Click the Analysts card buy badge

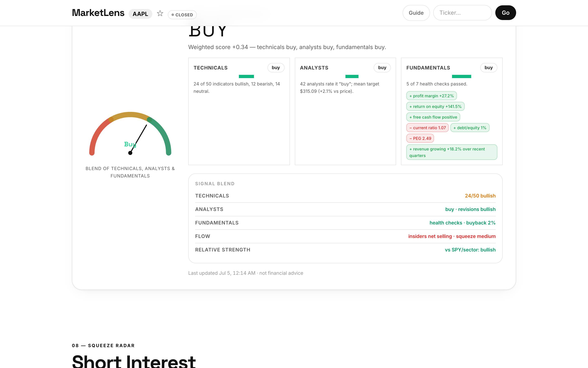(x=382, y=68)
